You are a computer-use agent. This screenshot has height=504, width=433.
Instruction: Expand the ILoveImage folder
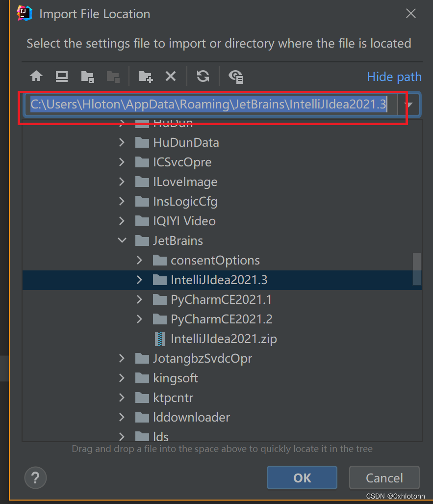122,182
